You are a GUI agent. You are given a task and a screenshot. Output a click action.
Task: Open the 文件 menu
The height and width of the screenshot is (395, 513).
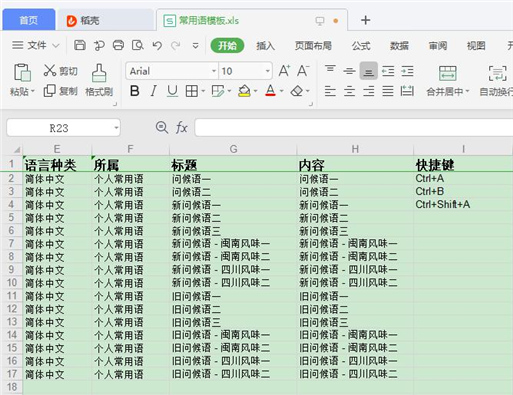(35, 45)
